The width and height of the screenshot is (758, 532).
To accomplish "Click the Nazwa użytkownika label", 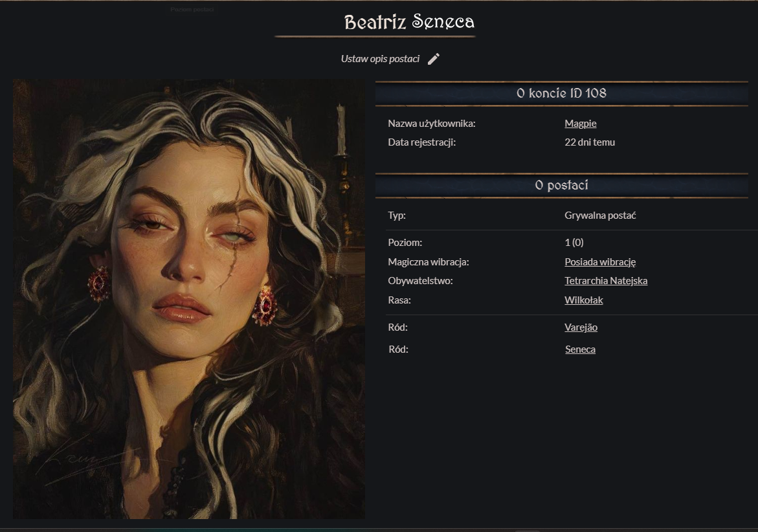I will (432, 123).
